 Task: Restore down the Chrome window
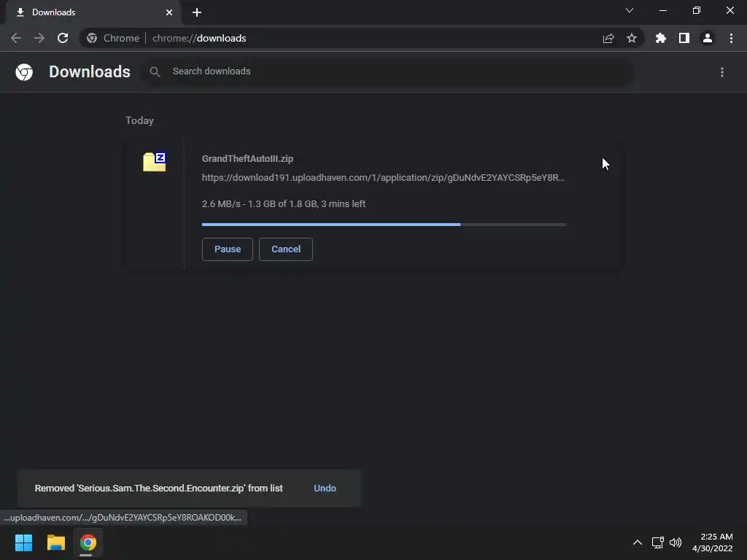pos(697,10)
